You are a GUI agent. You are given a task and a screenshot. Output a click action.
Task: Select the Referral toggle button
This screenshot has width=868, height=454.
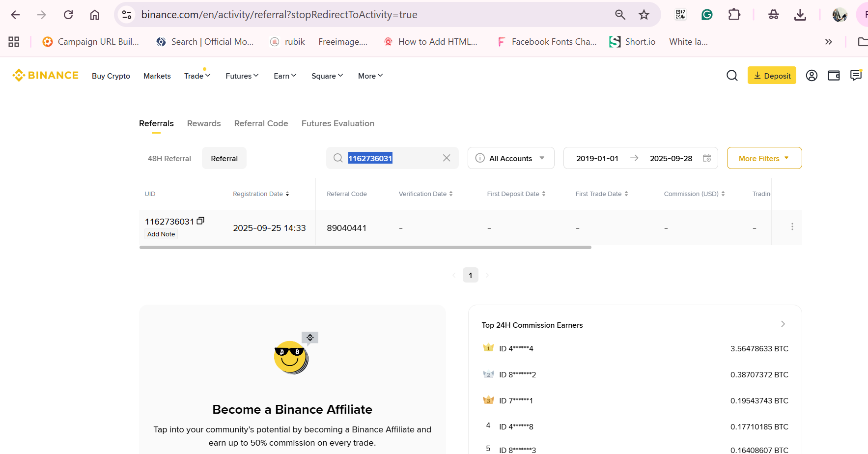click(x=224, y=159)
